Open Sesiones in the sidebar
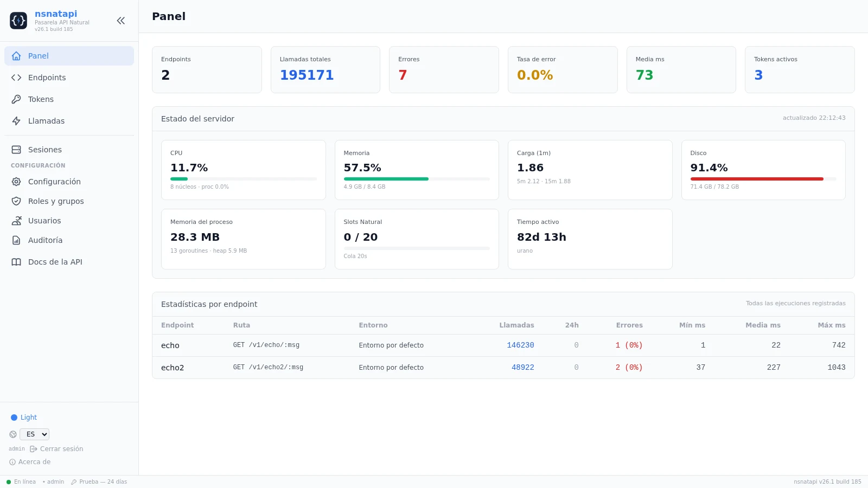Image resolution: width=868 pixels, height=488 pixels. click(x=69, y=150)
